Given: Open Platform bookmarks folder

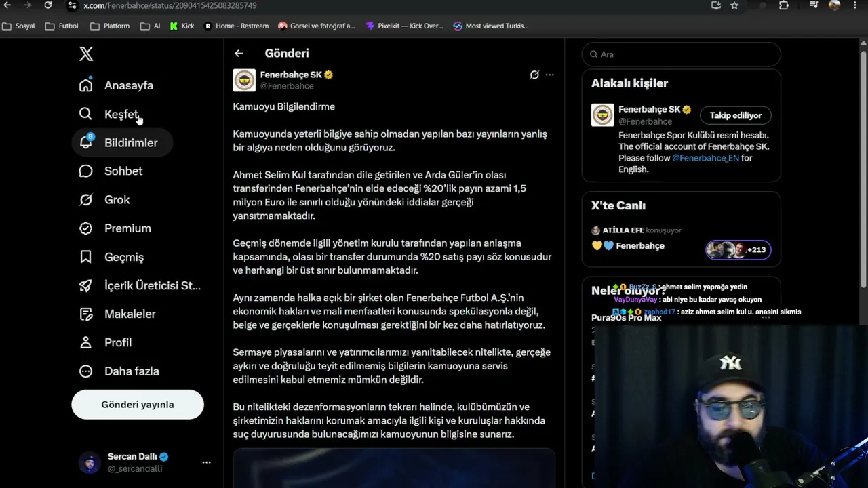Looking at the screenshot, I should pyautogui.click(x=110, y=26).
